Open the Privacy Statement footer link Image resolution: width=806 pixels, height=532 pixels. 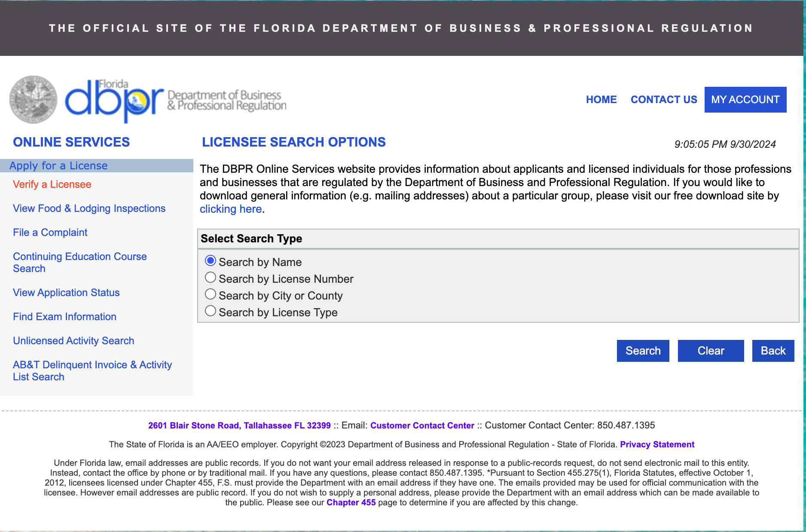coord(657,444)
